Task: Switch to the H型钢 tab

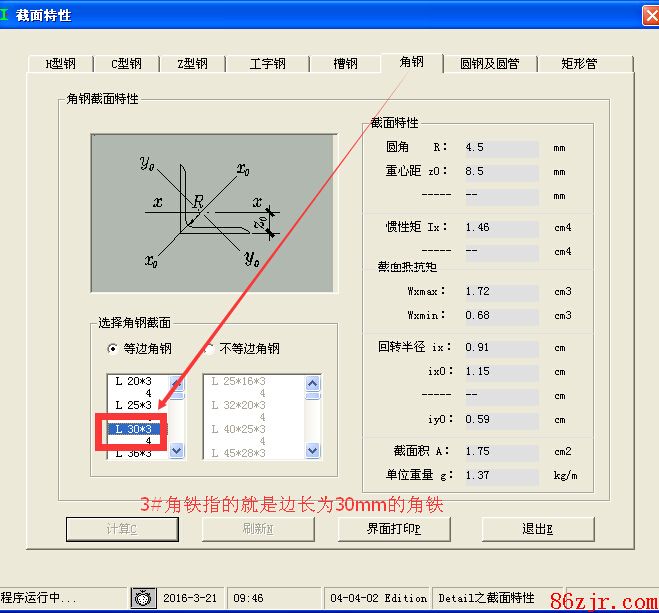Action: (x=60, y=64)
